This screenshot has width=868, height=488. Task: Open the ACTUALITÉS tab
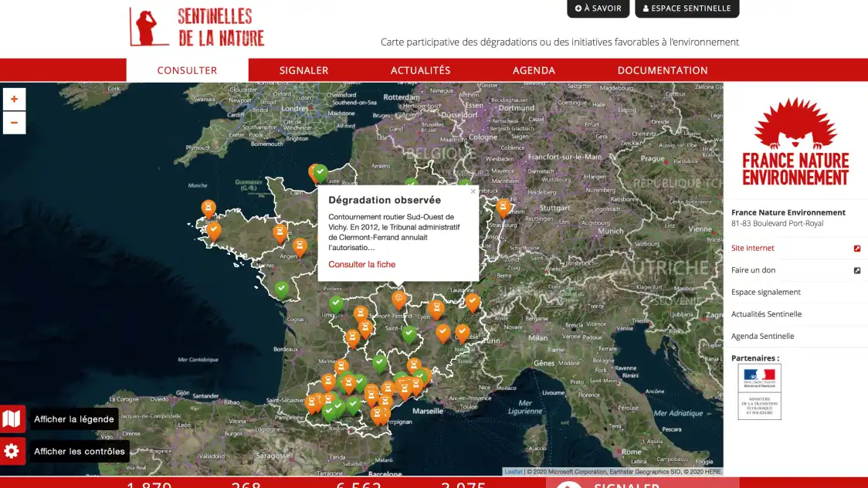coord(421,70)
